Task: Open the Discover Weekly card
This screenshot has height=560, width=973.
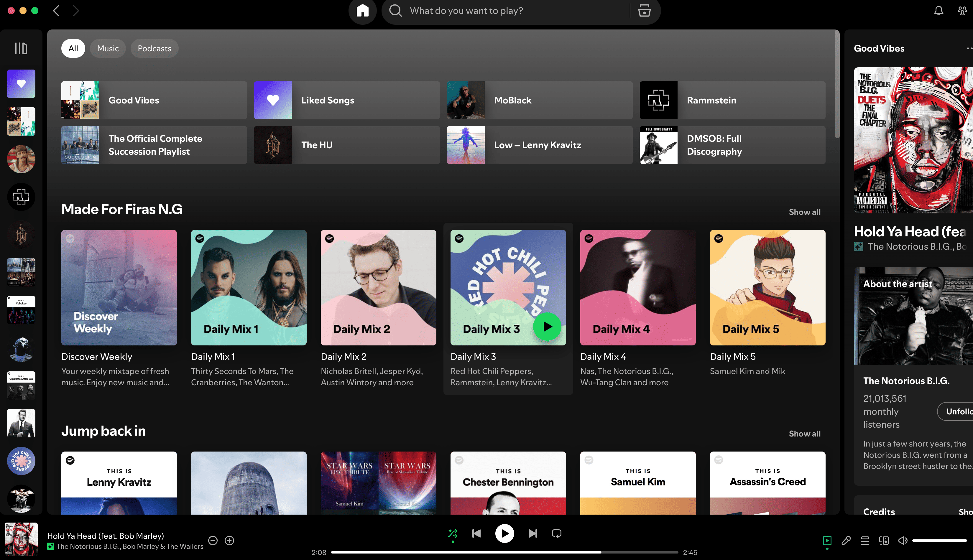Action: click(119, 309)
